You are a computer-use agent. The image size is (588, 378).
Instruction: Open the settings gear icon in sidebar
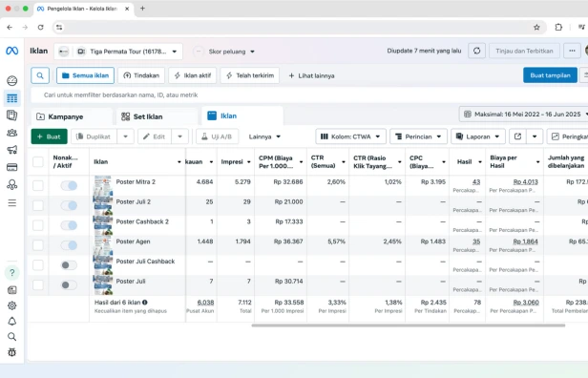point(12,305)
